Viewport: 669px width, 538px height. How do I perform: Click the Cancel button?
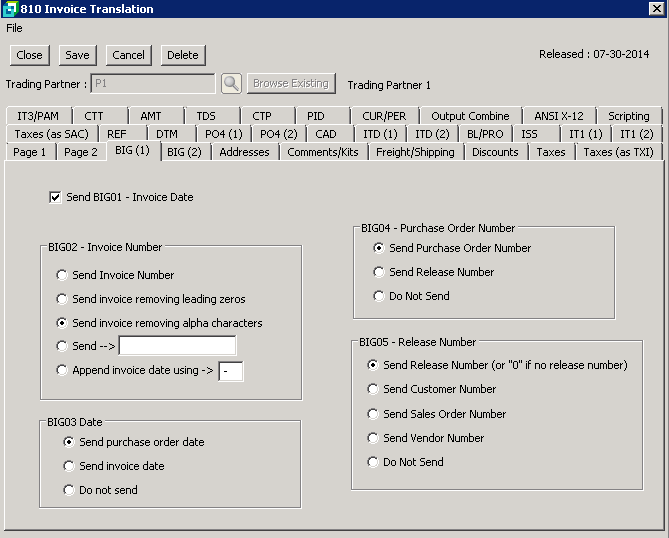click(128, 55)
